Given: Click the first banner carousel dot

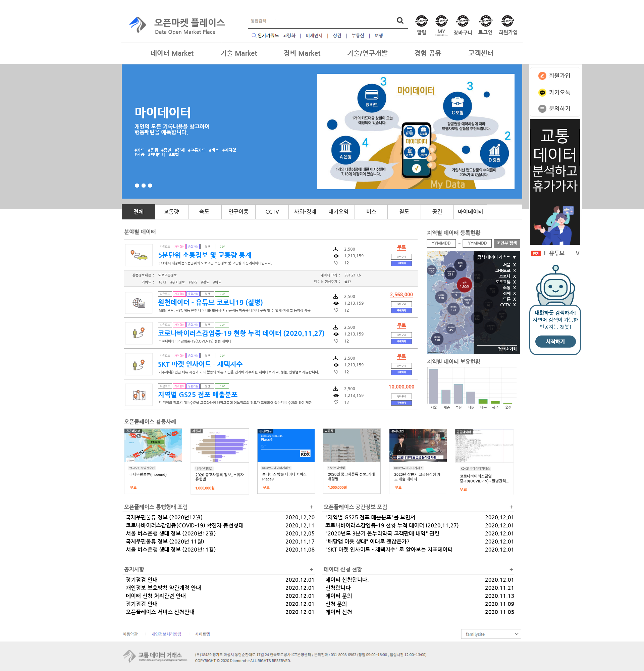Looking at the screenshot, I should [x=137, y=186].
